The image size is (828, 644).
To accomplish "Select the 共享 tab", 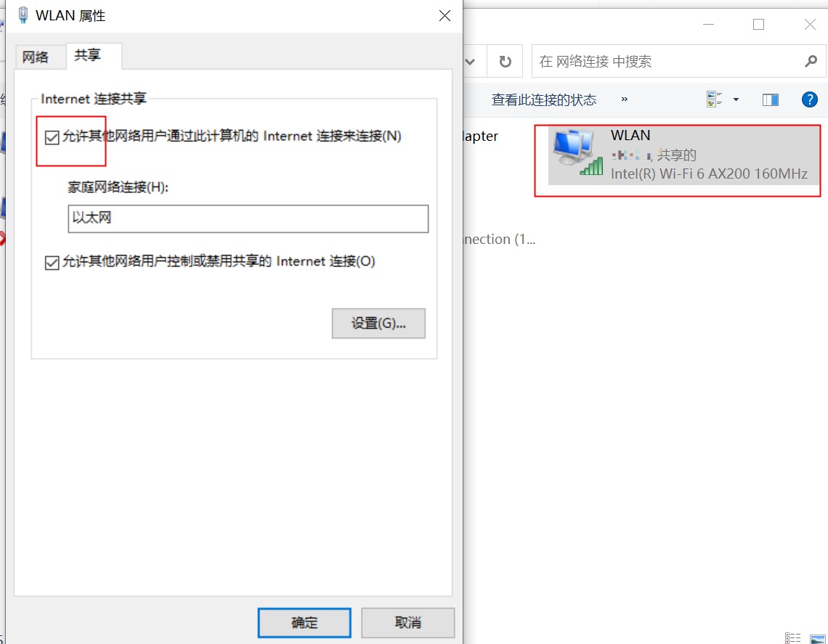I will click(x=88, y=55).
